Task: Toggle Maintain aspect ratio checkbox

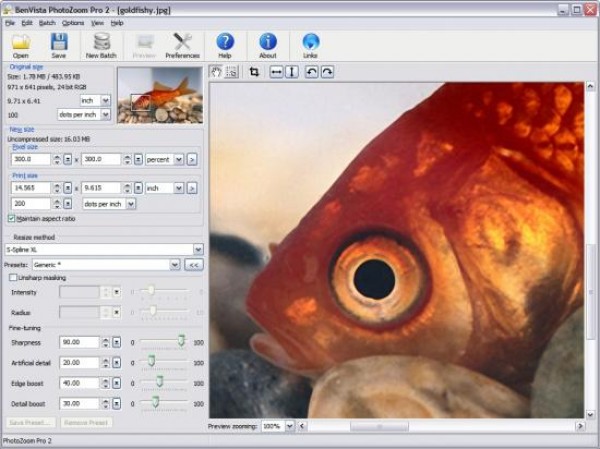Action: 11,218
